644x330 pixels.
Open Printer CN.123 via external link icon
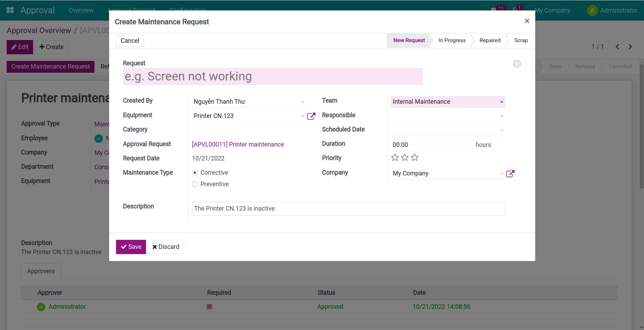[x=311, y=116]
